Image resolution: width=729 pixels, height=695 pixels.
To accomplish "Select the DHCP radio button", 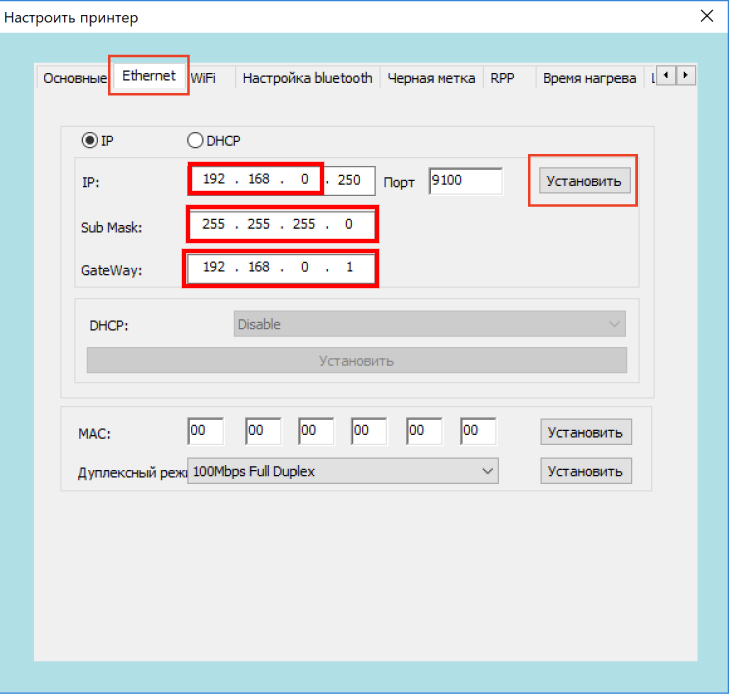I will point(195,141).
